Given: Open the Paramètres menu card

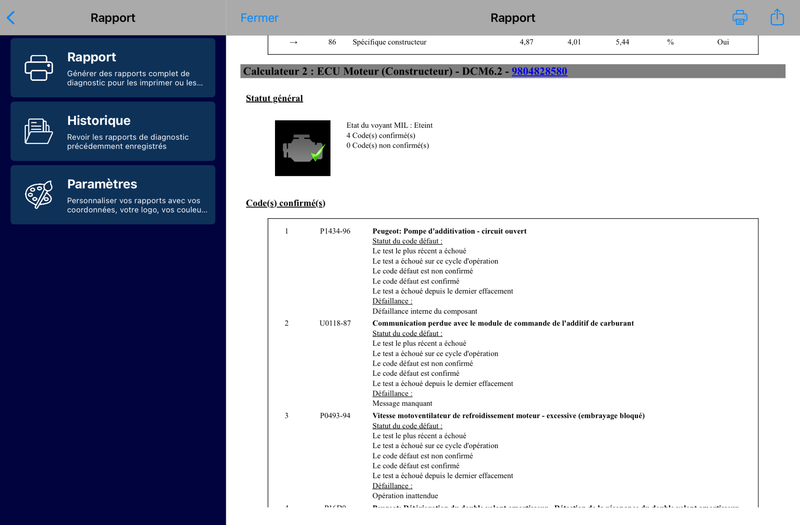Looking at the screenshot, I should click(x=113, y=194).
